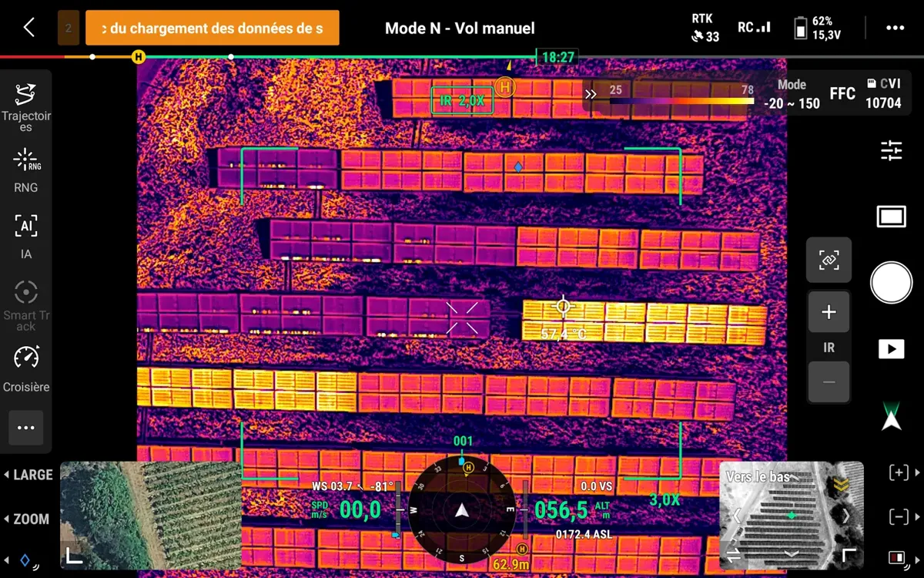The image size is (924, 578).
Task: Open the navigation compass display
Action: click(x=462, y=509)
